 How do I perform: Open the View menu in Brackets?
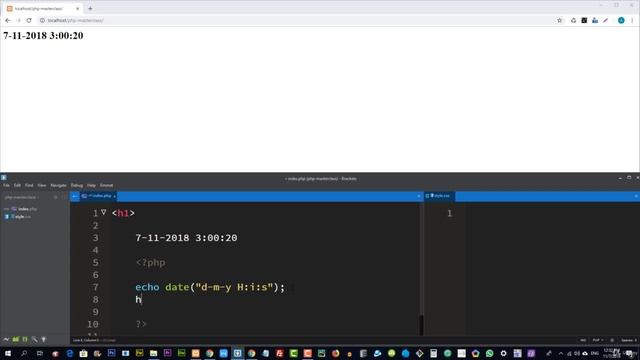[42, 185]
